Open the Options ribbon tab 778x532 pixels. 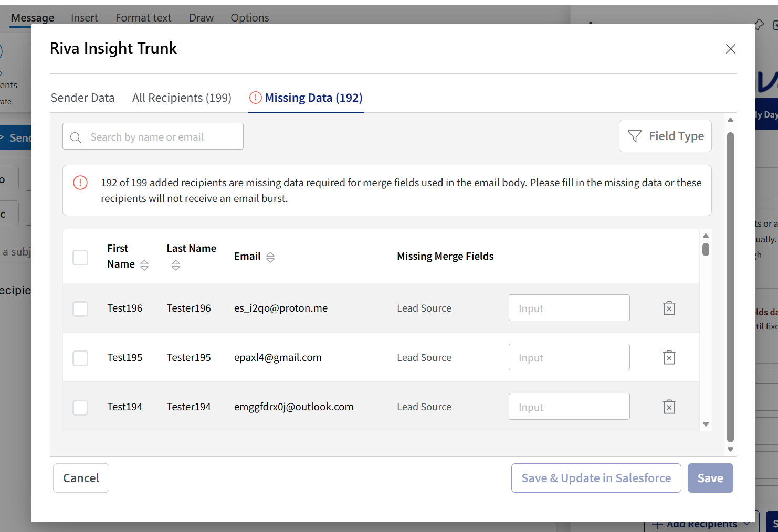point(250,18)
